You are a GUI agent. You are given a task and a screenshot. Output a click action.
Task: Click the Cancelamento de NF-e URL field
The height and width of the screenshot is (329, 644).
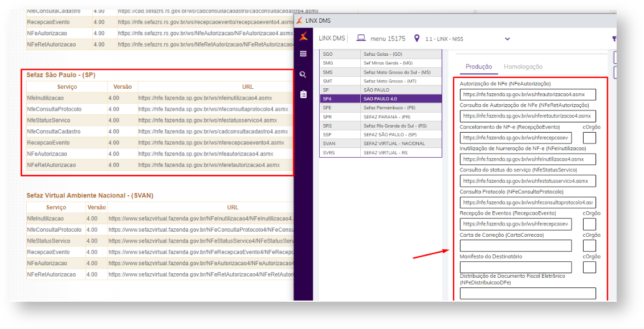tap(515, 138)
